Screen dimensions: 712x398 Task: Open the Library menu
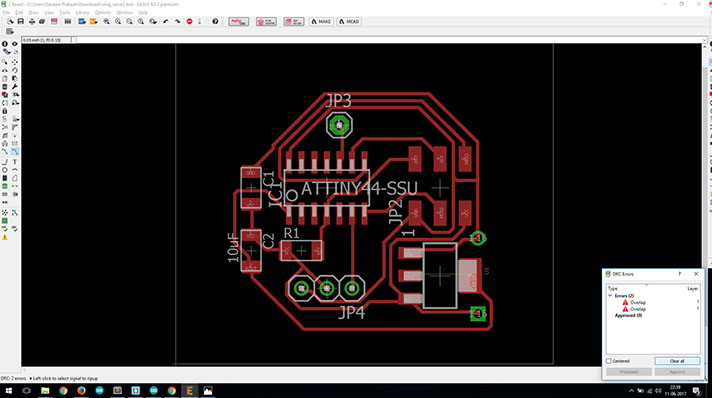pyautogui.click(x=82, y=12)
